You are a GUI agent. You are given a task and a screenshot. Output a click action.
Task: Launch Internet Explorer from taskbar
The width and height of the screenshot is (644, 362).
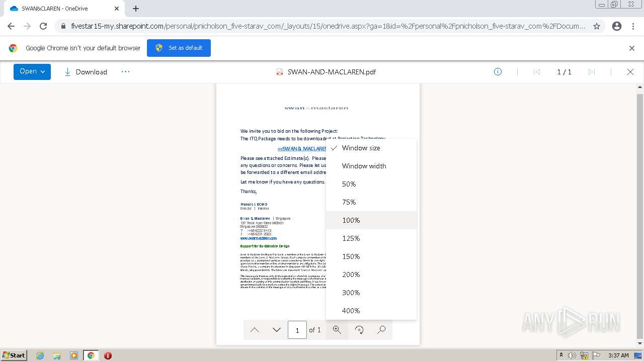[x=40, y=355]
